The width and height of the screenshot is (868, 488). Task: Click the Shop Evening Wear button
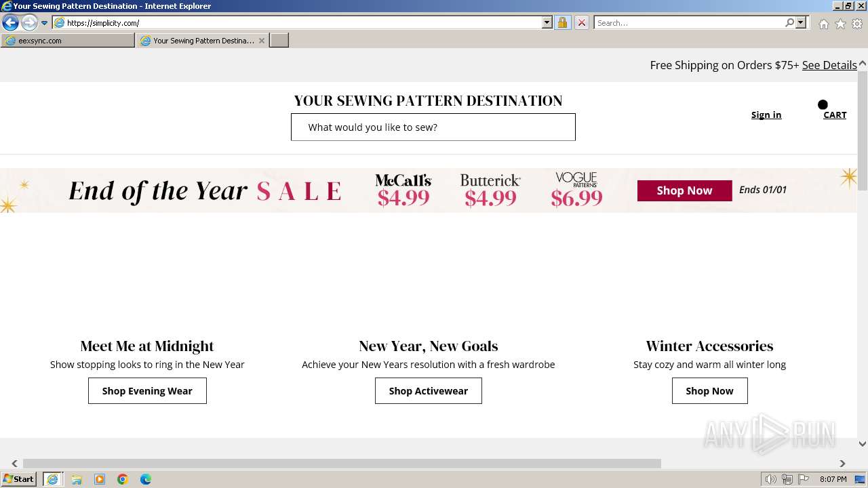click(x=147, y=390)
